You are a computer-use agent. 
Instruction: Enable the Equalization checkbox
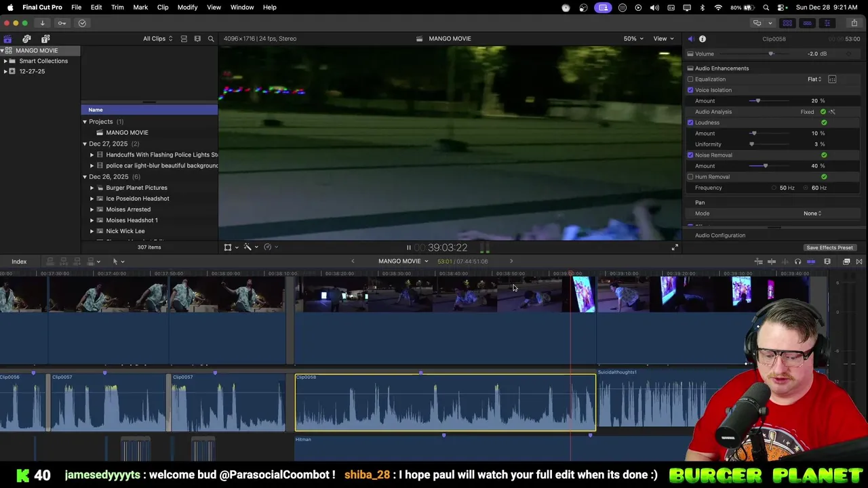(x=690, y=79)
